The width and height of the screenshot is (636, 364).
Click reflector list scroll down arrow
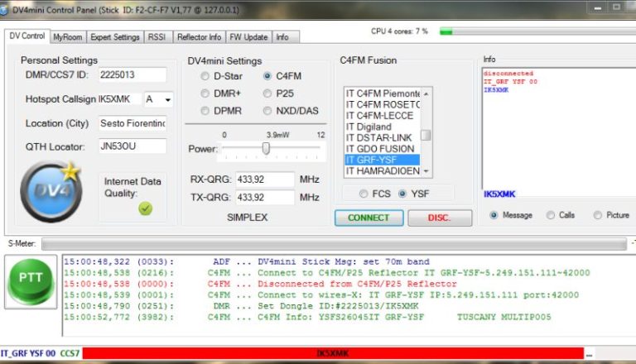pyautogui.click(x=426, y=171)
